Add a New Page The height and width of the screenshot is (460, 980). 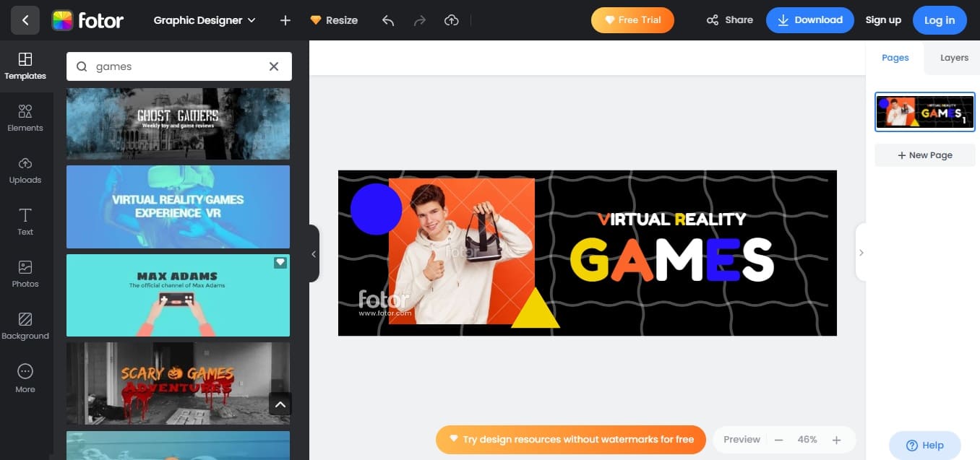click(925, 155)
